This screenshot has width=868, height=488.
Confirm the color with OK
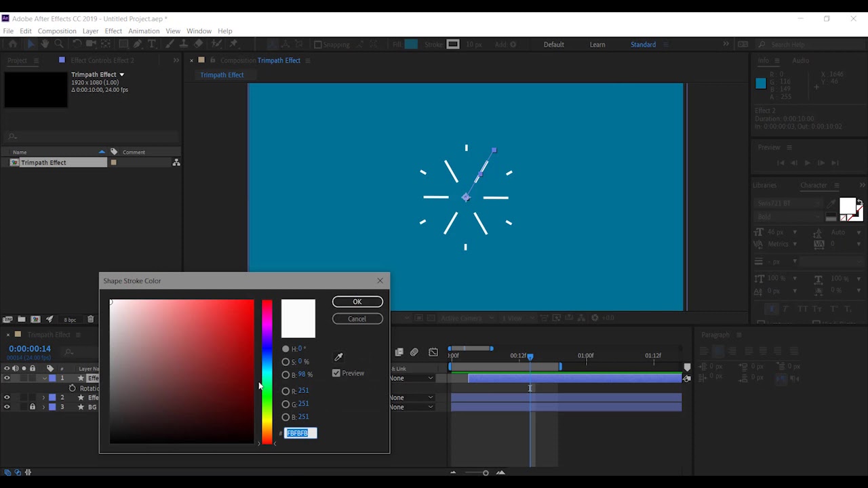tap(357, 302)
